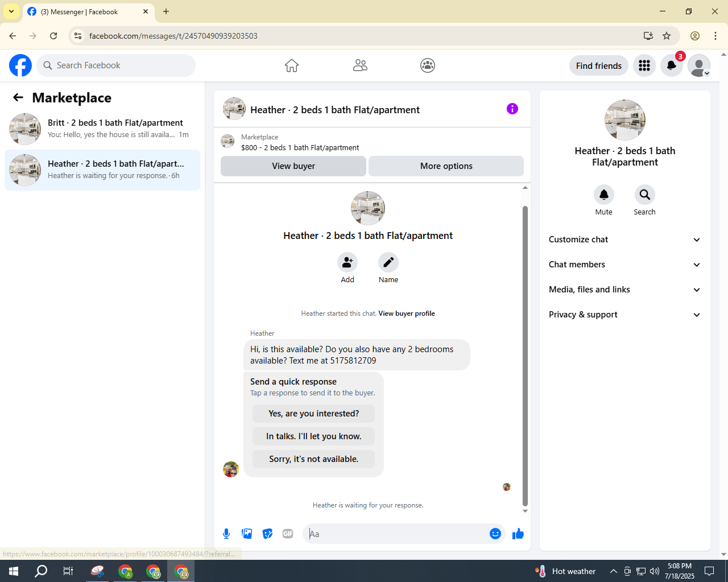
Task: Open the Facebook menu grid icon
Action: pyautogui.click(x=644, y=65)
